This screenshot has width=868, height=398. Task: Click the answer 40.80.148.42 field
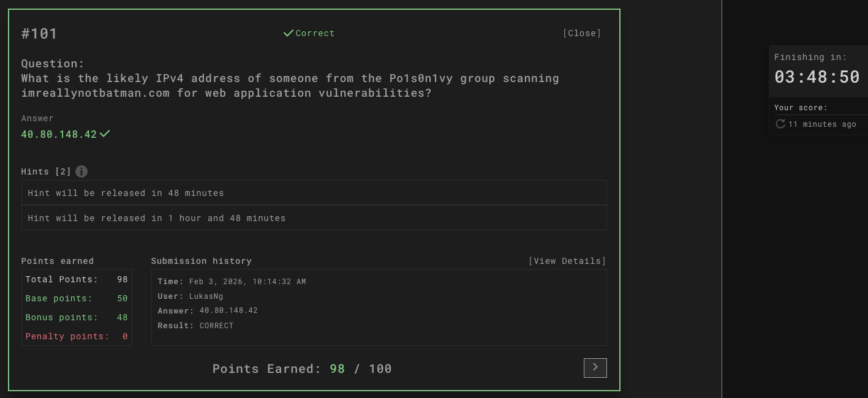coord(59,133)
